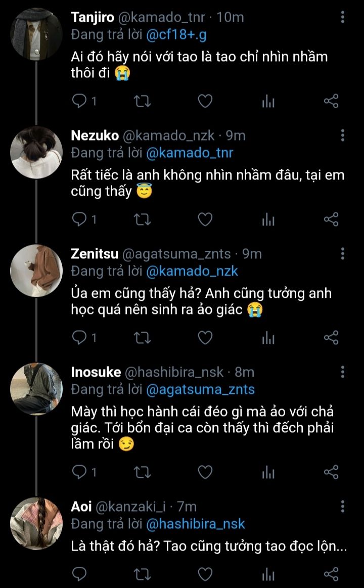Share Zenitsu's tweet

331,338
